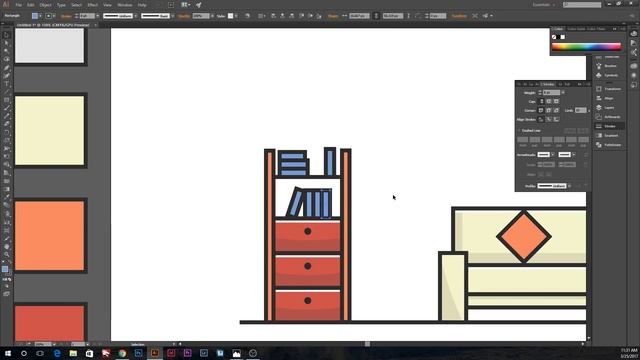This screenshot has width=640, height=360.
Task: Click the GPU performance rocket icon
Action: (199, 5)
